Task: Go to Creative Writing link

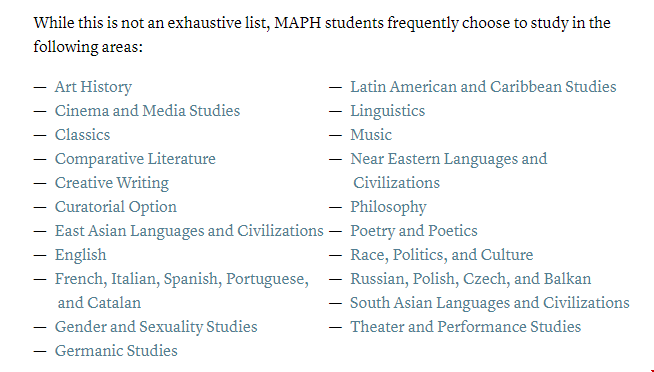Action: (x=112, y=183)
